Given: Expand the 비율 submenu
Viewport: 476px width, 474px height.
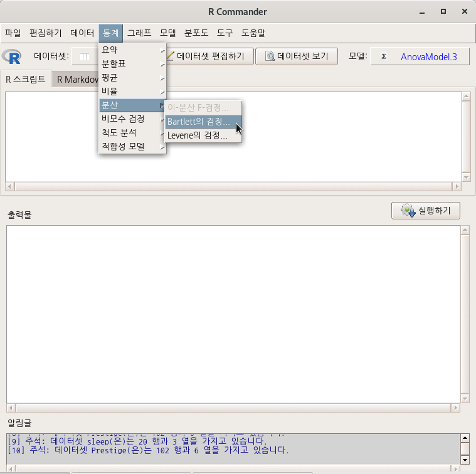Looking at the screenshot, I should click(x=133, y=92).
